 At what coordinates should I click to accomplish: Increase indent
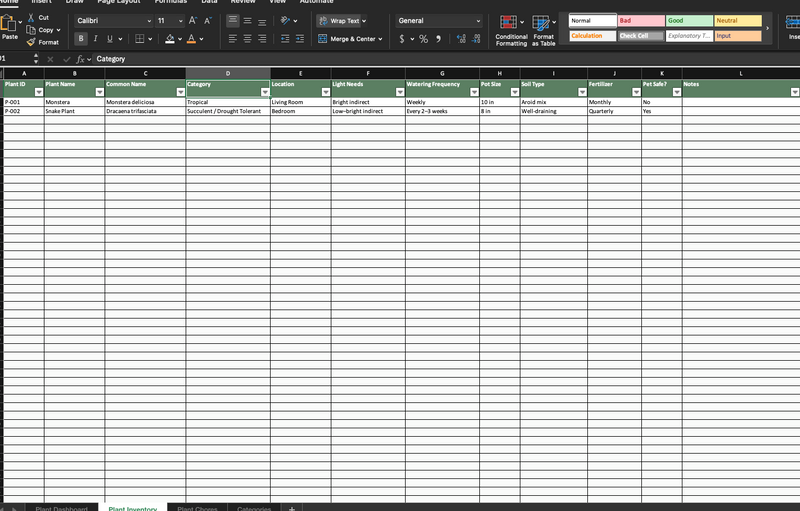point(299,39)
